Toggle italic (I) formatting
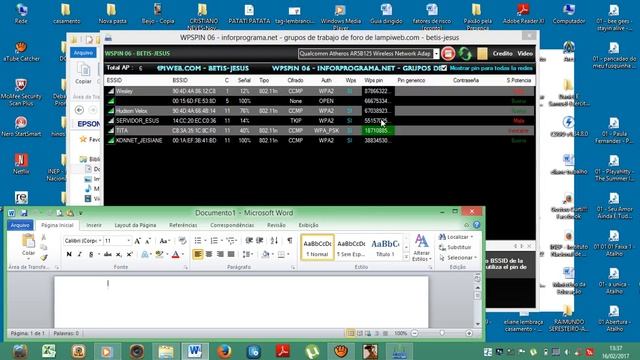The image size is (640, 360). tap(80, 254)
